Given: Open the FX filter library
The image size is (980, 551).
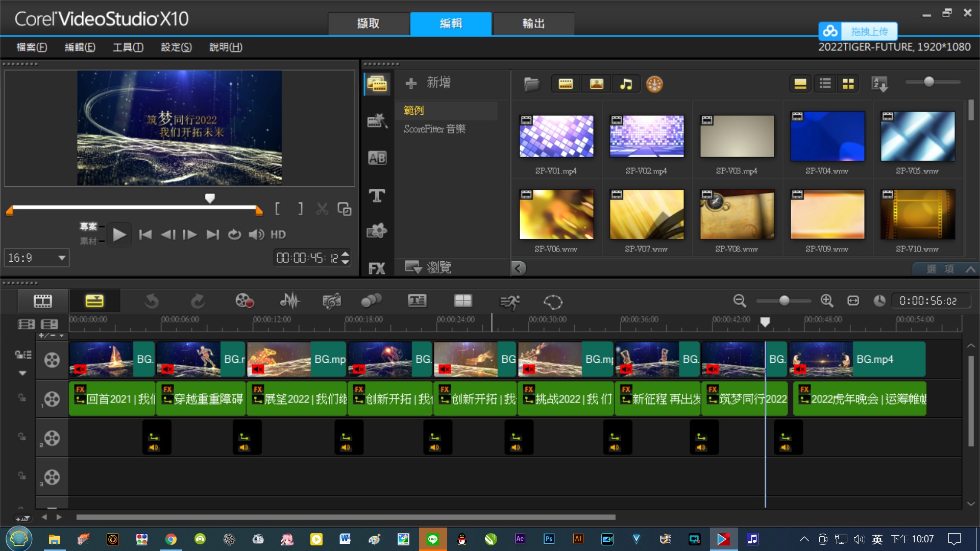Looking at the screenshot, I should (x=377, y=268).
